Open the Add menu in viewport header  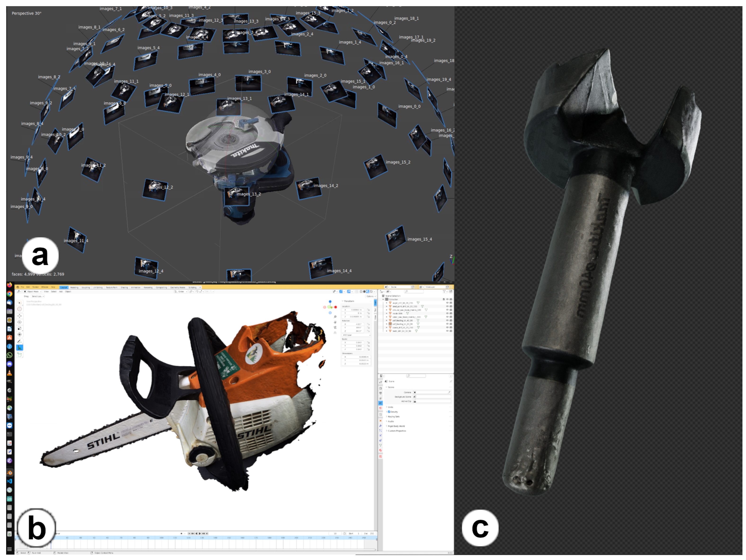(61, 291)
